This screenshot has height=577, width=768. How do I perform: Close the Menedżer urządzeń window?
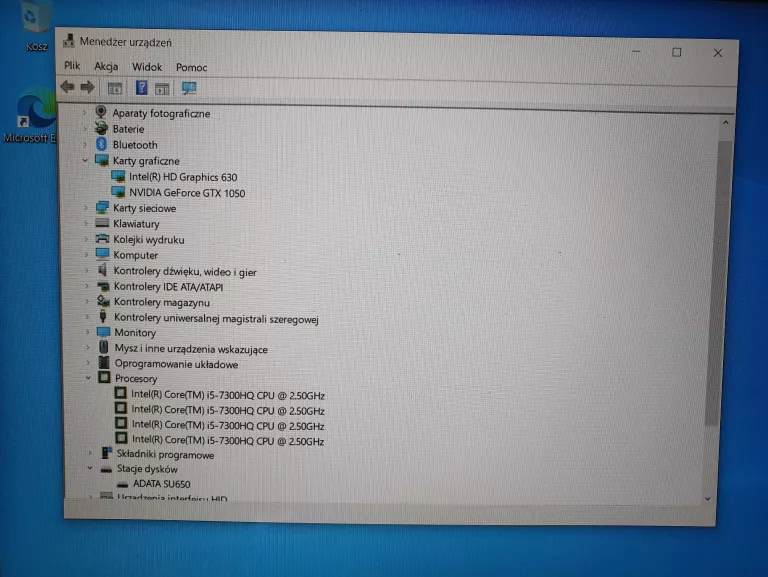tap(718, 52)
